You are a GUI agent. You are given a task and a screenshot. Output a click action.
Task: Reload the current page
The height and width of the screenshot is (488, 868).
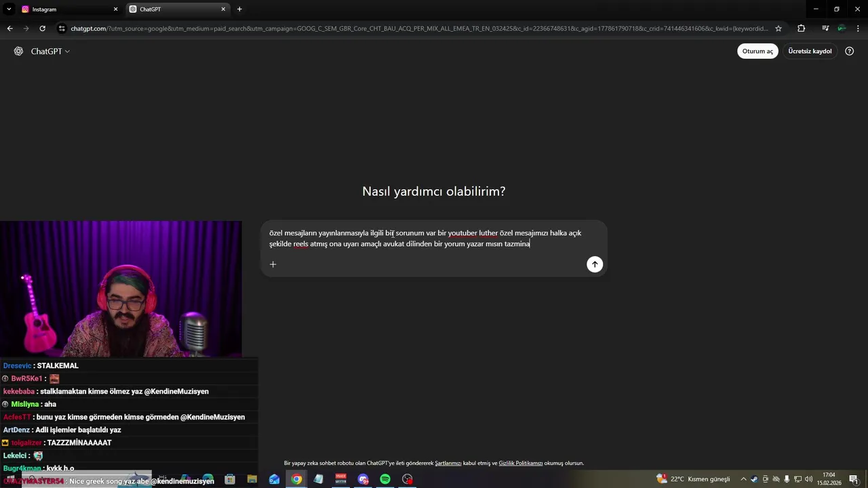tap(42, 28)
